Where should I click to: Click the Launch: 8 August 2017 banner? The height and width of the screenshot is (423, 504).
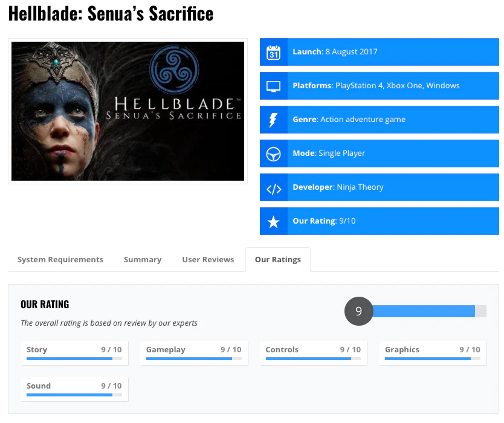point(379,52)
